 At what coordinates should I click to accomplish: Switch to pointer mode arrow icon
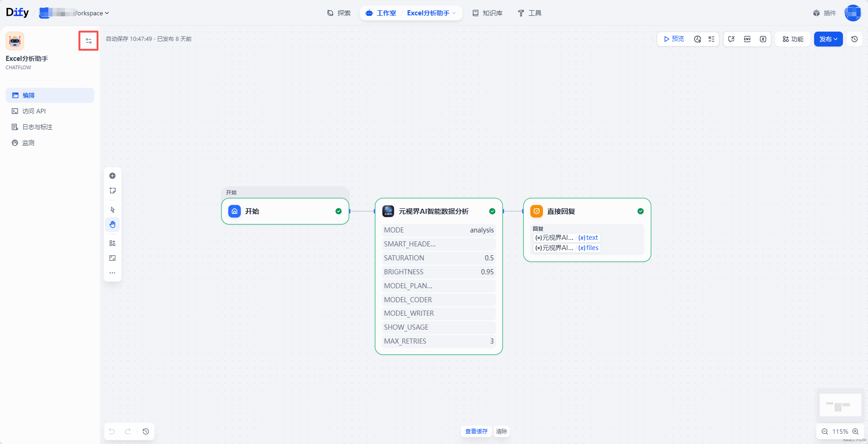pyautogui.click(x=112, y=210)
